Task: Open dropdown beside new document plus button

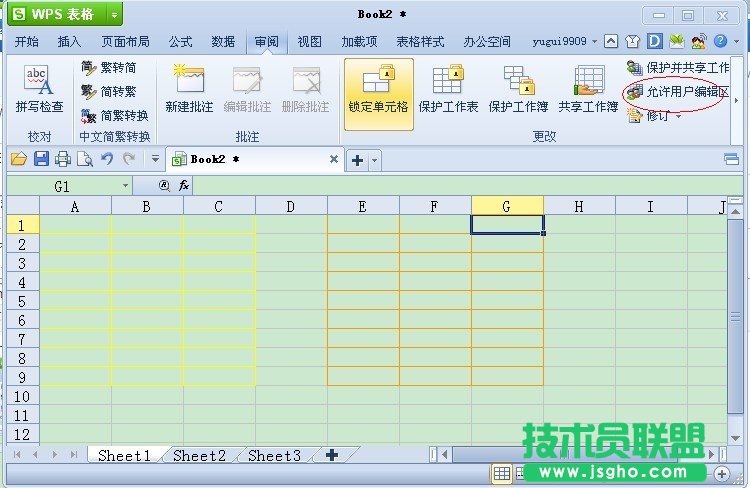Action: 375,160
